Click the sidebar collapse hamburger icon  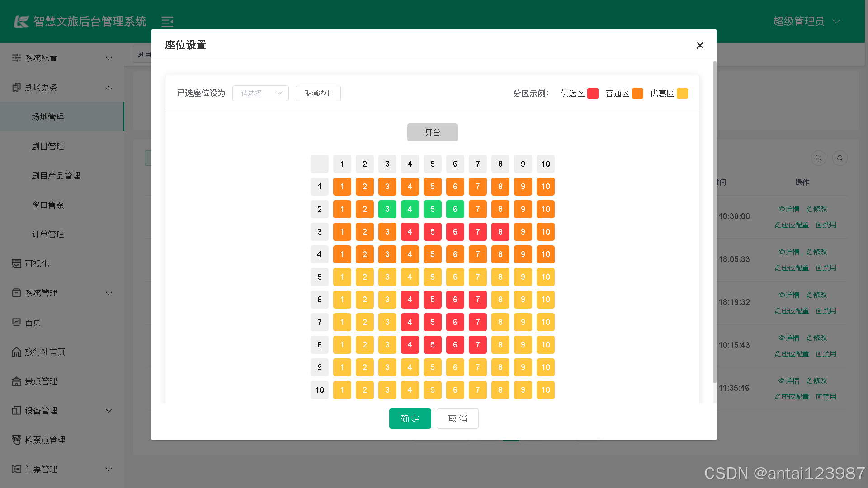tap(167, 21)
